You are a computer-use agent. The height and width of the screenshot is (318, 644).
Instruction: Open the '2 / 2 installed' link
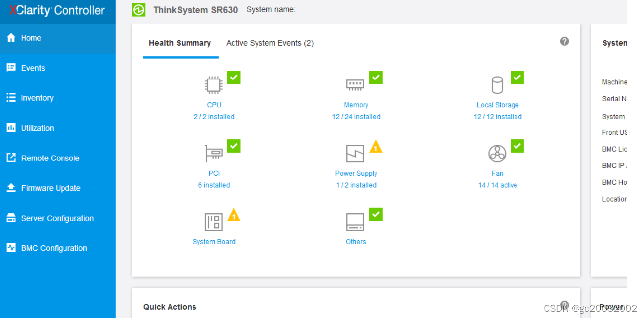point(214,117)
